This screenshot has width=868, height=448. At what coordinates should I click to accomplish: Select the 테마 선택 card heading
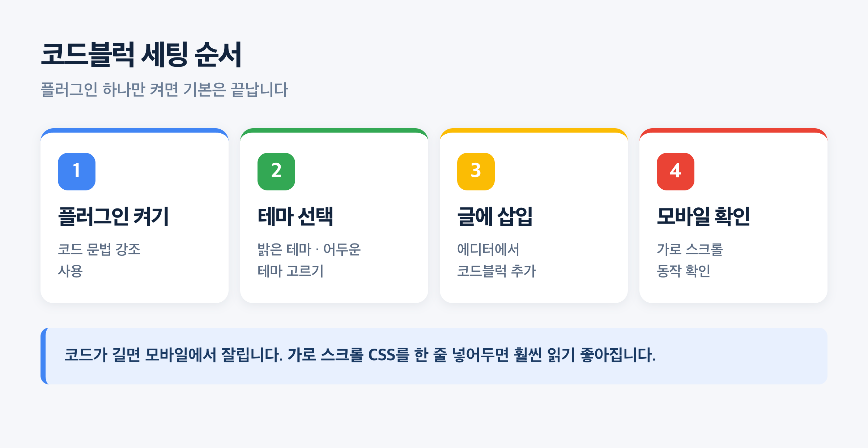pos(295,216)
